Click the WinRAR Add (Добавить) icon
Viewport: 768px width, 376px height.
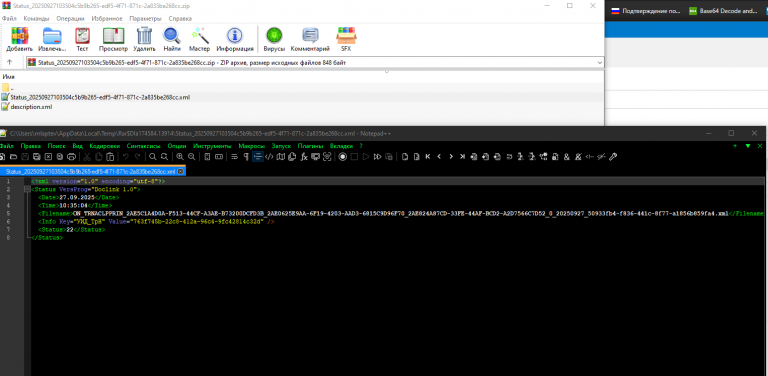(20, 39)
